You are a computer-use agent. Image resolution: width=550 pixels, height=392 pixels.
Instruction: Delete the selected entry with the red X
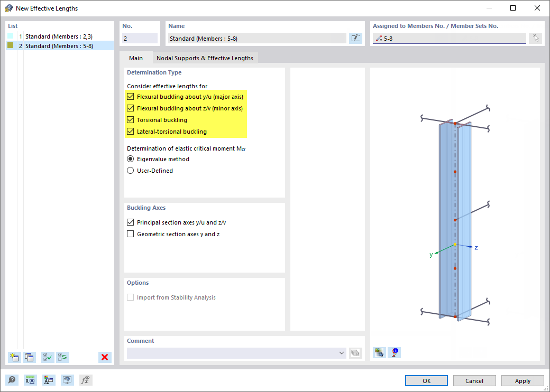(x=104, y=357)
